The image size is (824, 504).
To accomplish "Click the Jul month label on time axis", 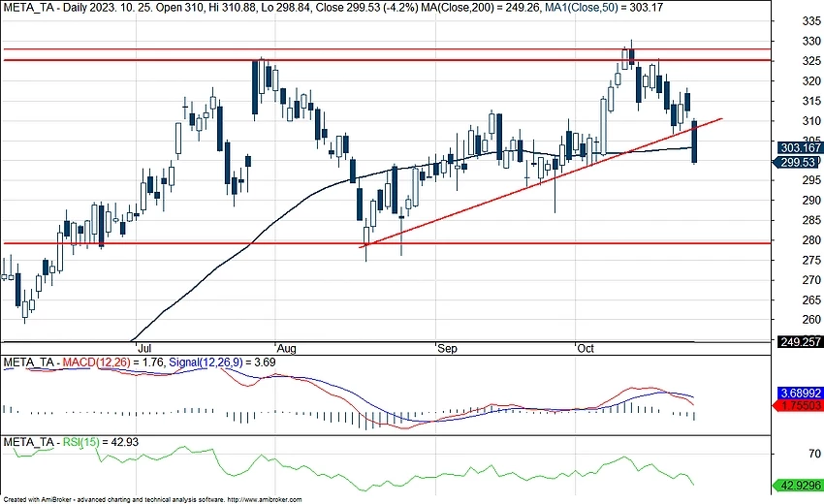I will (x=144, y=348).
